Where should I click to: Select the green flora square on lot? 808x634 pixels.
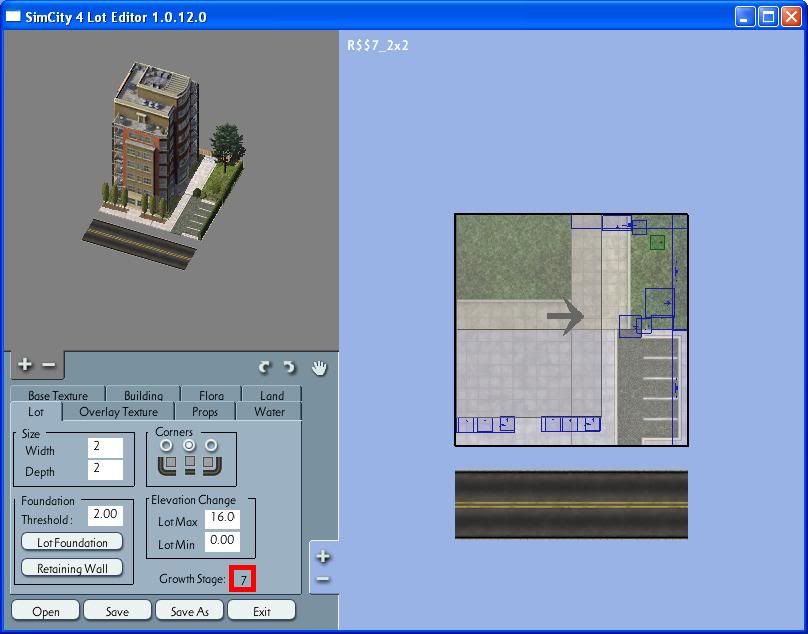click(x=657, y=242)
